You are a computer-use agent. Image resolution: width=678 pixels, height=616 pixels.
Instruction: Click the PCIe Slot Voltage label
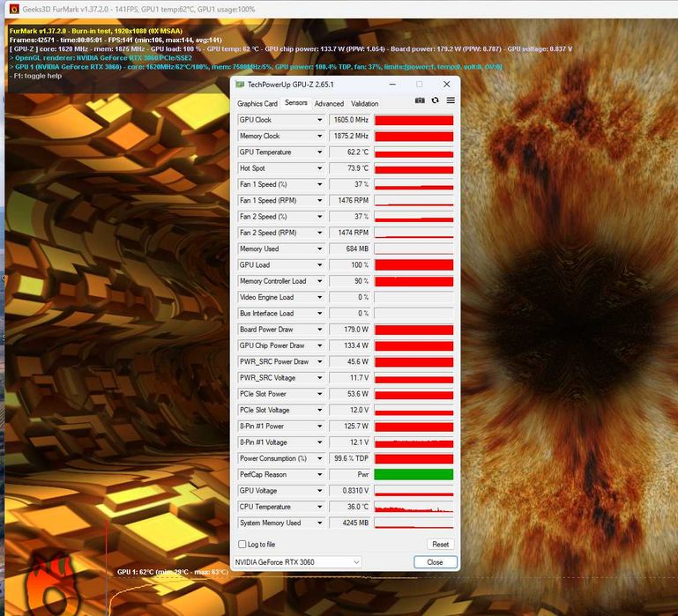click(x=264, y=411)
